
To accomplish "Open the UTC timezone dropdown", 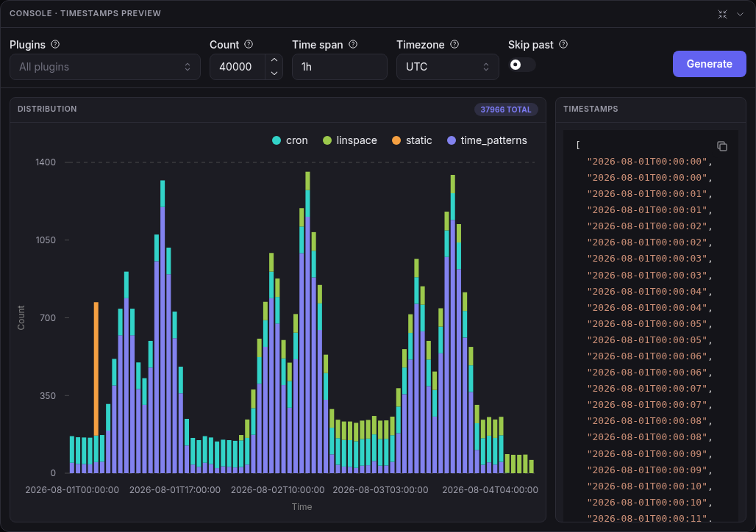I will [447, 67].
